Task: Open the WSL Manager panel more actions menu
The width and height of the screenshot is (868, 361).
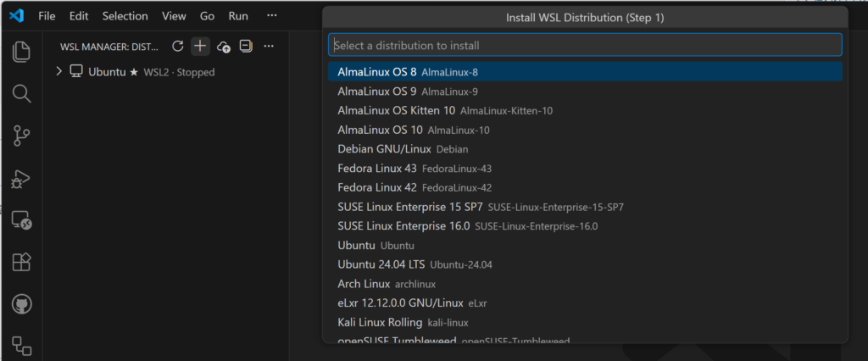Action: (x=269, y=46)
